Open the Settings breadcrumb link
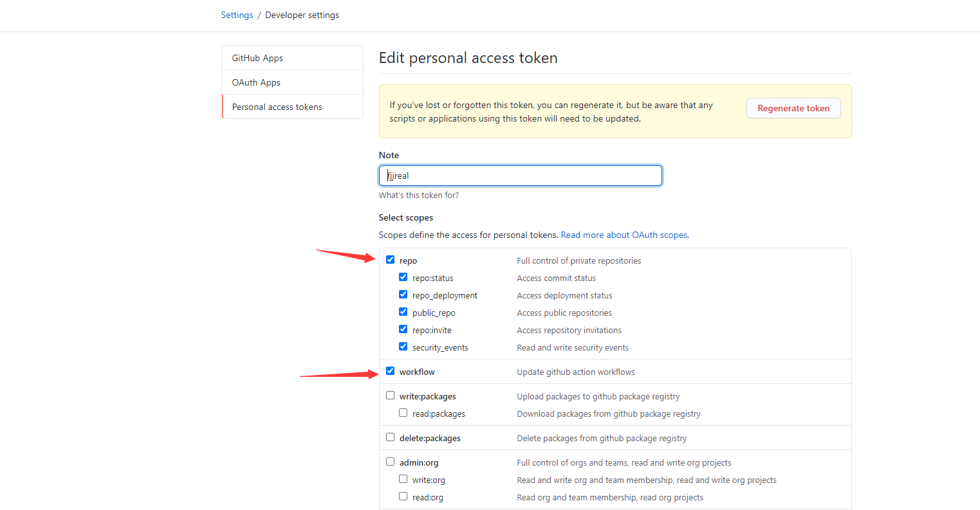The image size is (980, 510). tap(237, 14)
